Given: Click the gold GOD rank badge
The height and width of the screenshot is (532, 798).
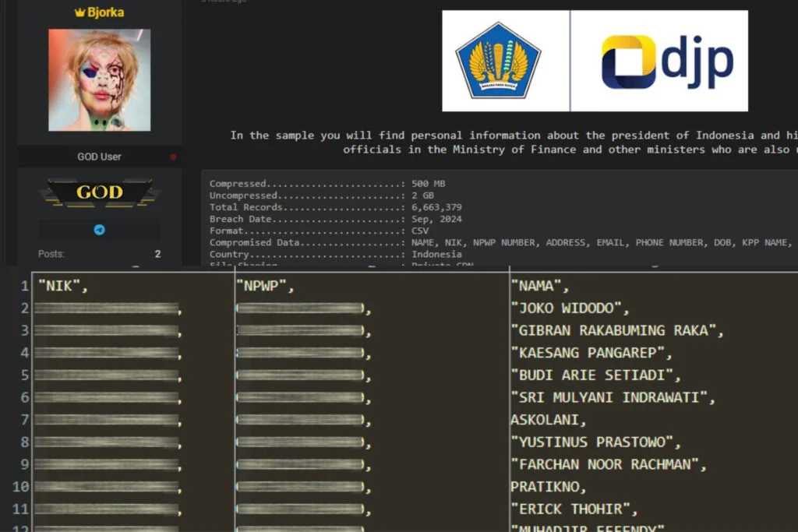Looking at the screenshot, I should tap(99, 192).
